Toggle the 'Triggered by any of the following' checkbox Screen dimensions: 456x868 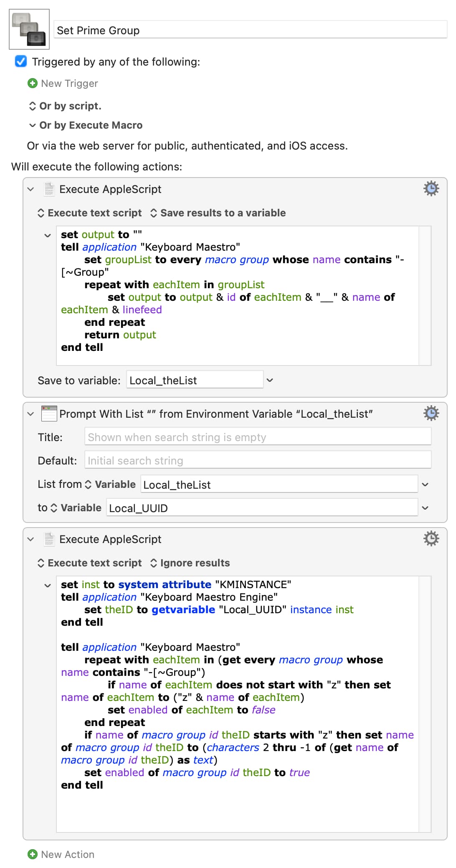coord(21,61)
